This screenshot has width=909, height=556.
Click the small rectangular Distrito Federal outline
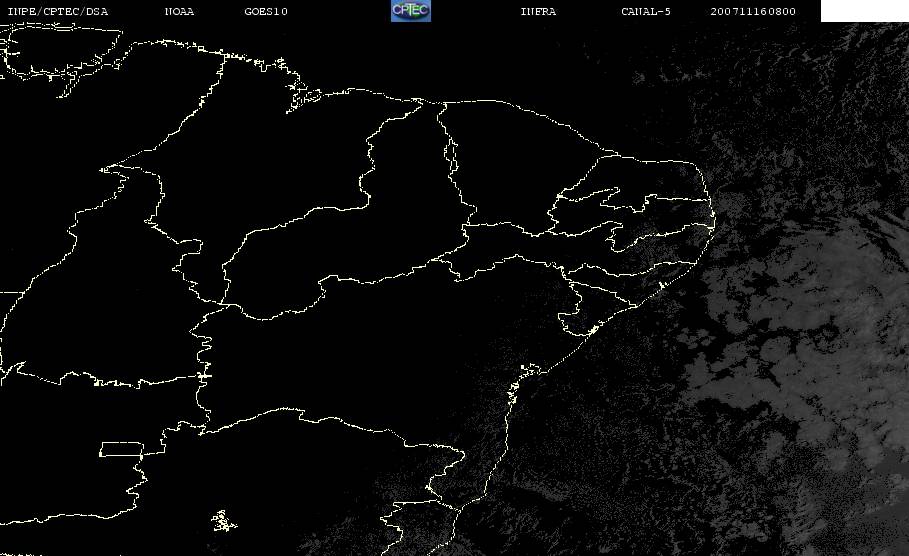(133, 448)
